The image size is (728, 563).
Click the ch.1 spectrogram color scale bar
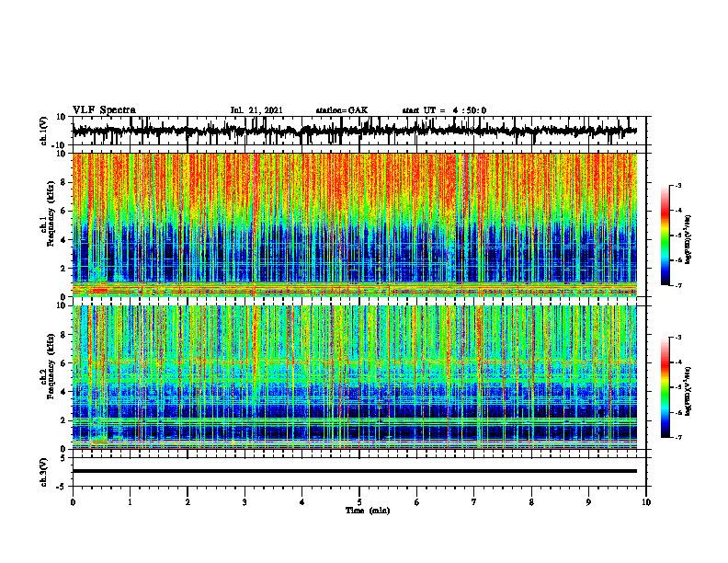click(665, 236)
